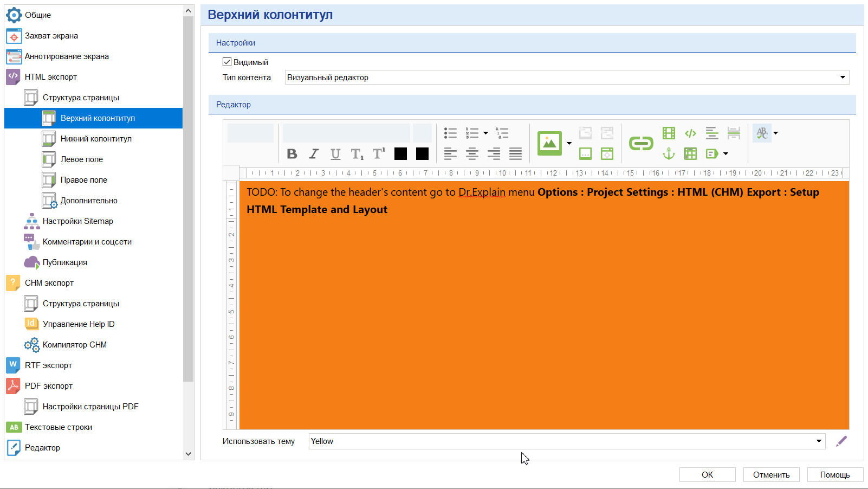This screenshot has width=868, height=489.
Task: Select HTML экспорт section
Action: pos(51,77)
